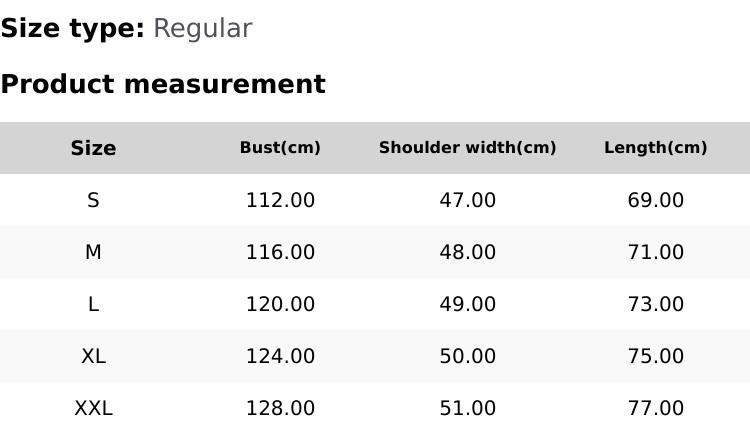Click the Bust(cm) column header
The height and width of the screenshot is (434, 750).
tap(280, 148)
